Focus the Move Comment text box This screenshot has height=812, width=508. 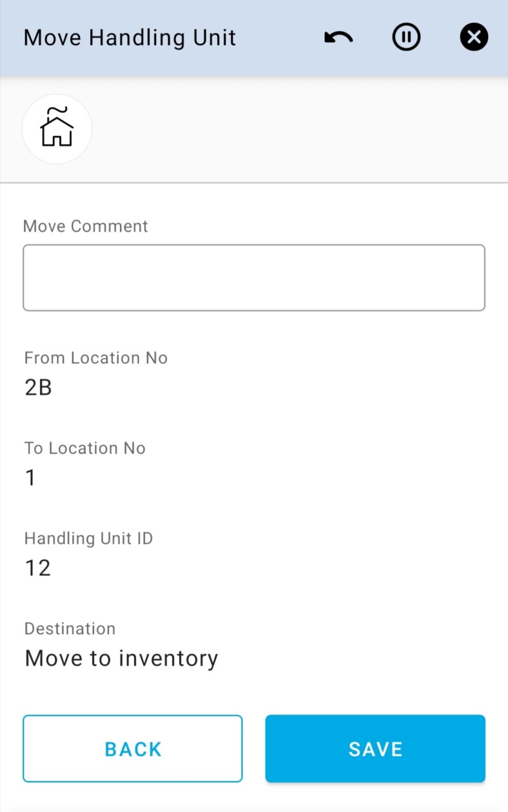[254, 278]
